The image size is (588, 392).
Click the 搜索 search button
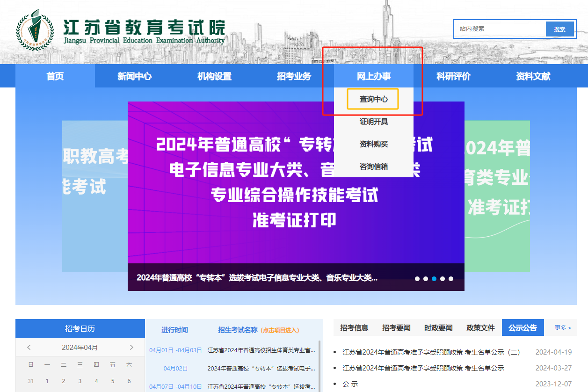pos(559,29)
